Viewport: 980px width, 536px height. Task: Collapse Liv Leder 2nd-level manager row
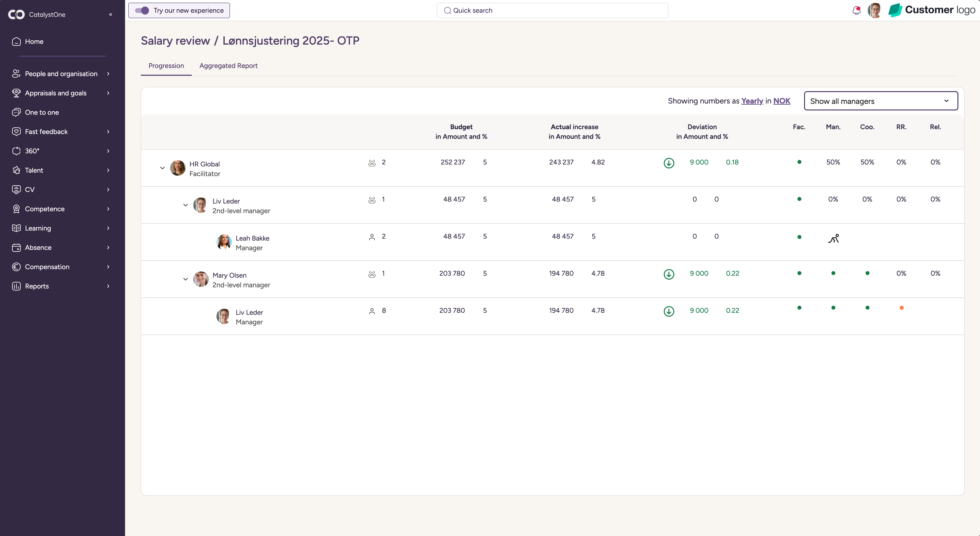[x=186, y=205]
